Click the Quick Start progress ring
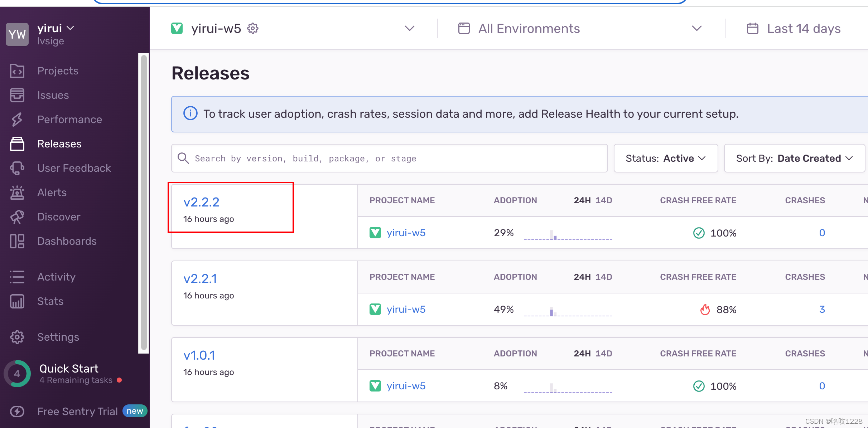This screenshot has height=428, width=868. point(17,374)
